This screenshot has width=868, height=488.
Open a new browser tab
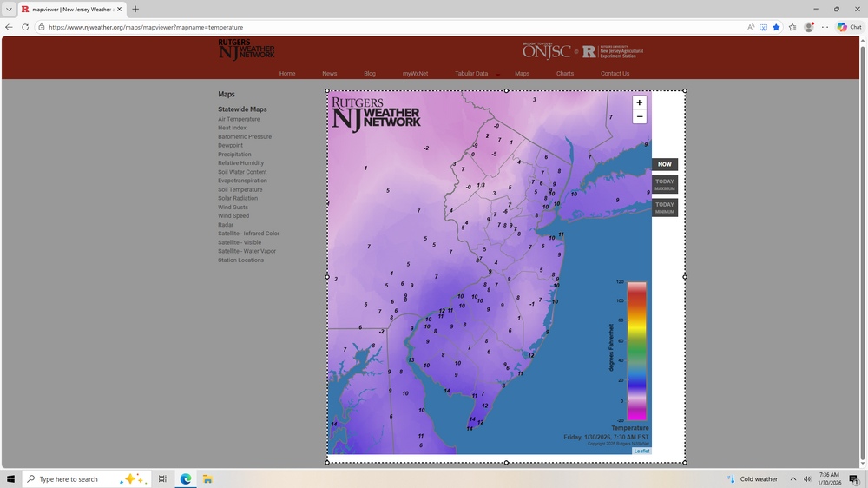tap(135, 9)
